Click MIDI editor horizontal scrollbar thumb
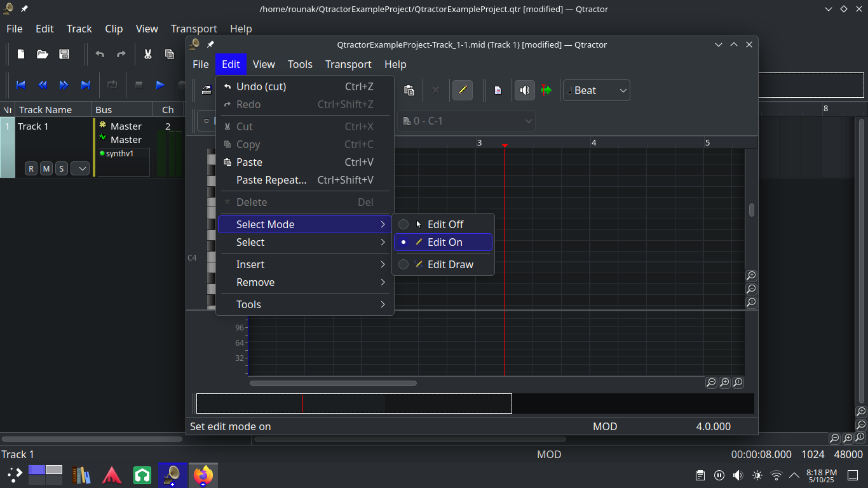The width and height of the screenshot is (868, 488). [x=333, y=383]
